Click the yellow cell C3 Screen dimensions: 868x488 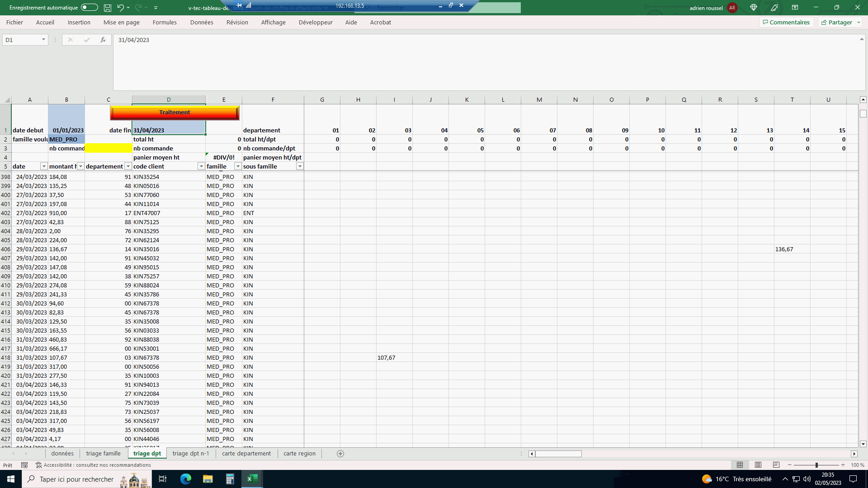click(108, 148)
